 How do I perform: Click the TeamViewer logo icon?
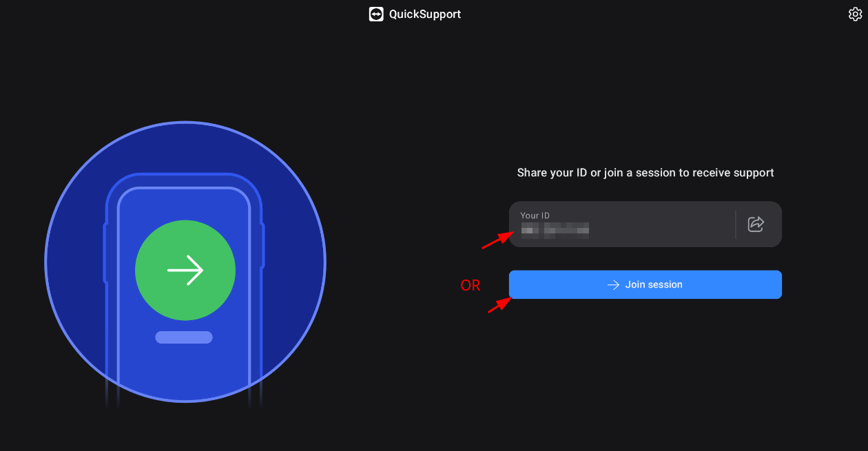(x=376, y=14)
